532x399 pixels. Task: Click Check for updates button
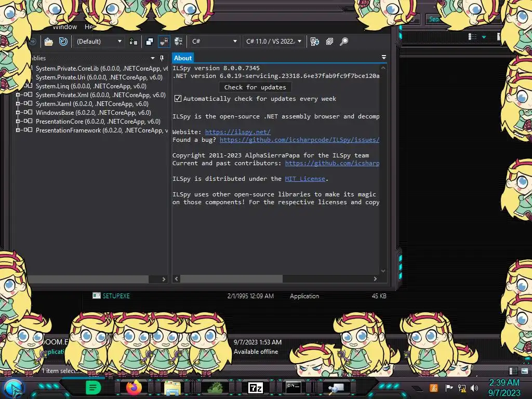click(255, 87)
